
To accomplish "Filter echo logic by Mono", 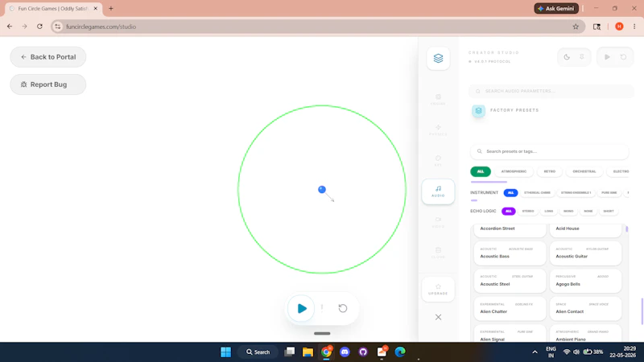I will [568, 212].
